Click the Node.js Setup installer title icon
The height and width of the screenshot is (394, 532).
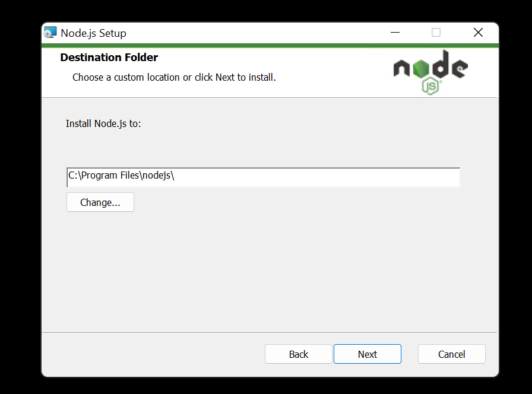click(50, 33)
